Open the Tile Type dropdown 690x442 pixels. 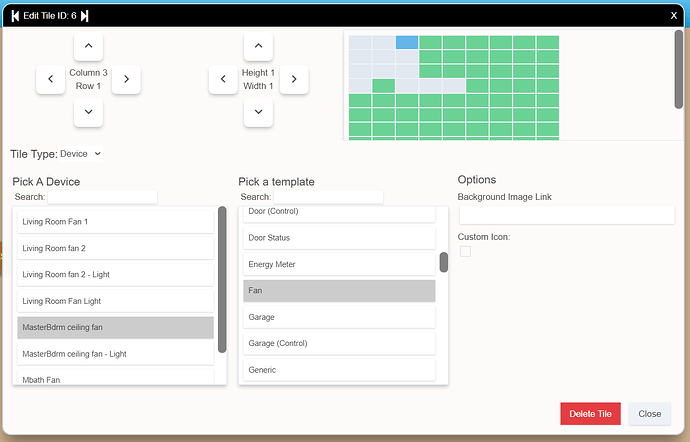click(x=81, y=154)
